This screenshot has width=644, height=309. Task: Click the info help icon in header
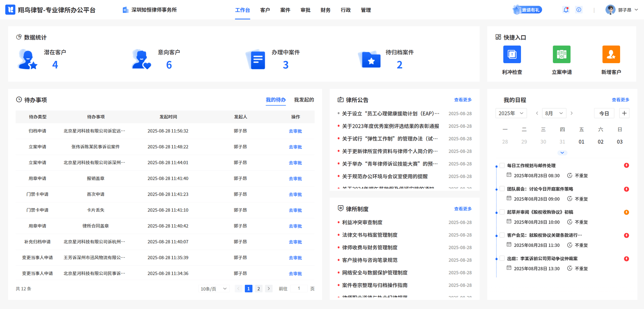point(579,10)
